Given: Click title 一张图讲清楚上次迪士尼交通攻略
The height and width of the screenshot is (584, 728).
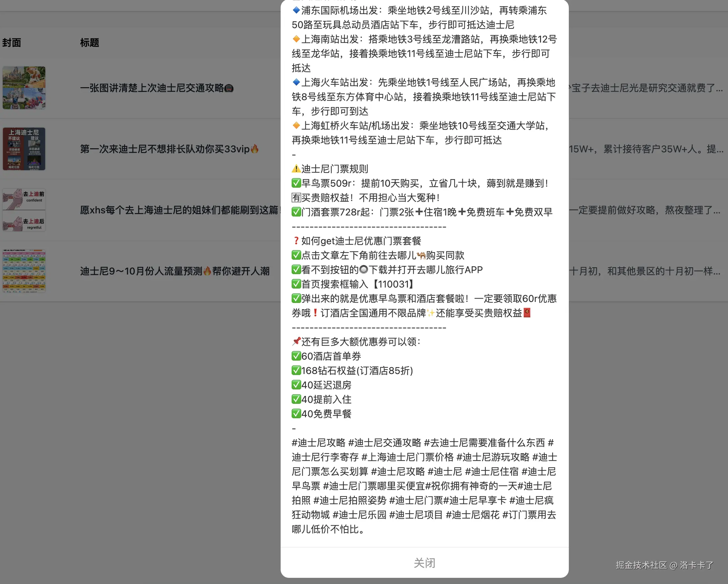Looking at the screenshot, I should tap(156, 88).
